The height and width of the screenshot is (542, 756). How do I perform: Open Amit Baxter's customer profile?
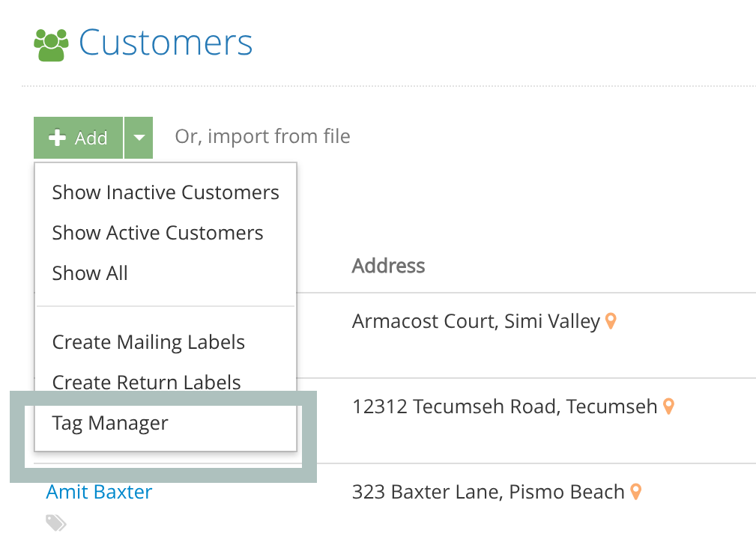98,492
